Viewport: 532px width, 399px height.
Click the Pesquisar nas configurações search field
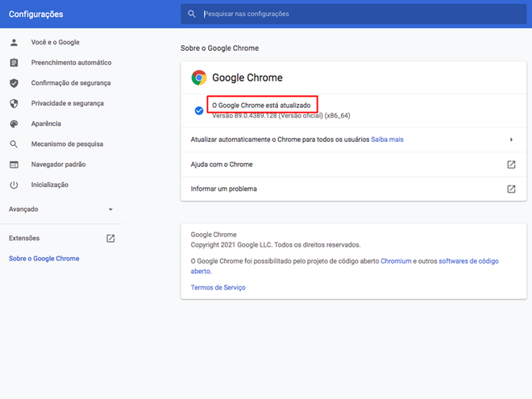(x=354, y=14)
